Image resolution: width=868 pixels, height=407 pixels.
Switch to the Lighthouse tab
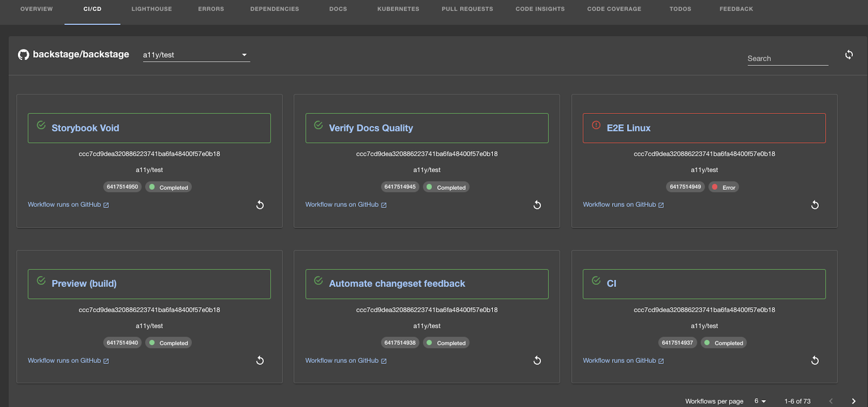click(151, 9)
